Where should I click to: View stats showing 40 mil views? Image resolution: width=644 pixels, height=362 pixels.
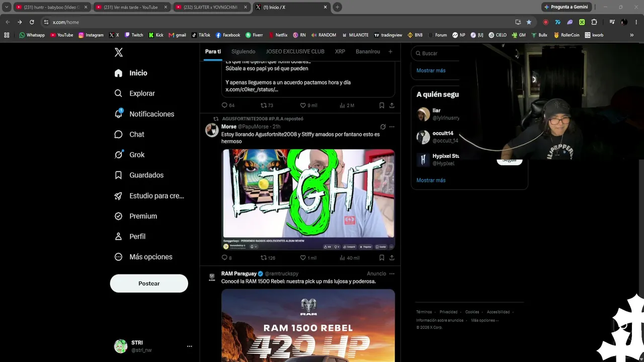click(350, 258)
